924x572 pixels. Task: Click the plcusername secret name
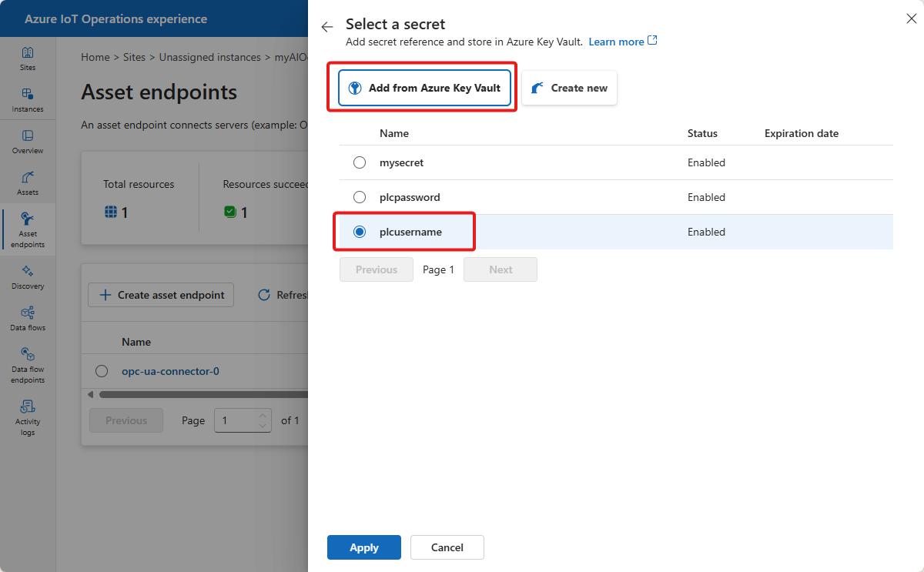pos(410,232)
